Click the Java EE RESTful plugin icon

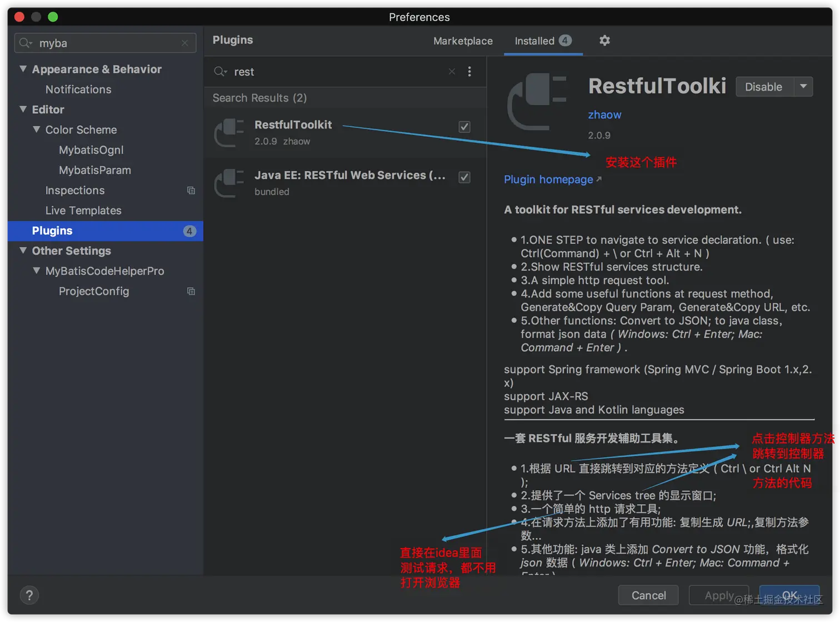229,183
